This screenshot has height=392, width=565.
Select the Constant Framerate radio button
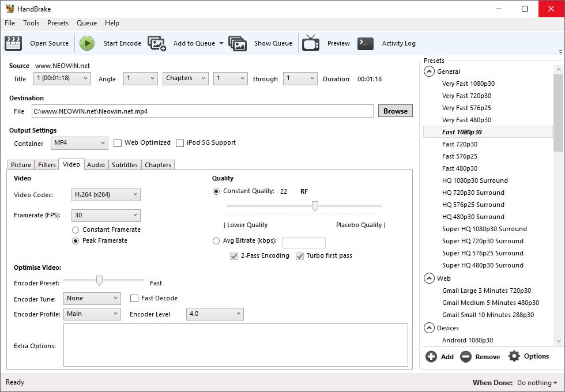click(76, 230)
